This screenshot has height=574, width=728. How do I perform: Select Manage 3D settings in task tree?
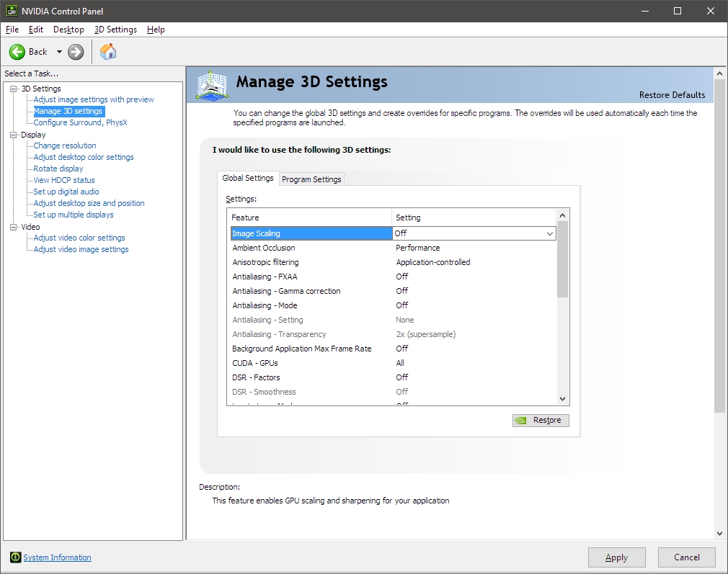[x=68, y=112]
